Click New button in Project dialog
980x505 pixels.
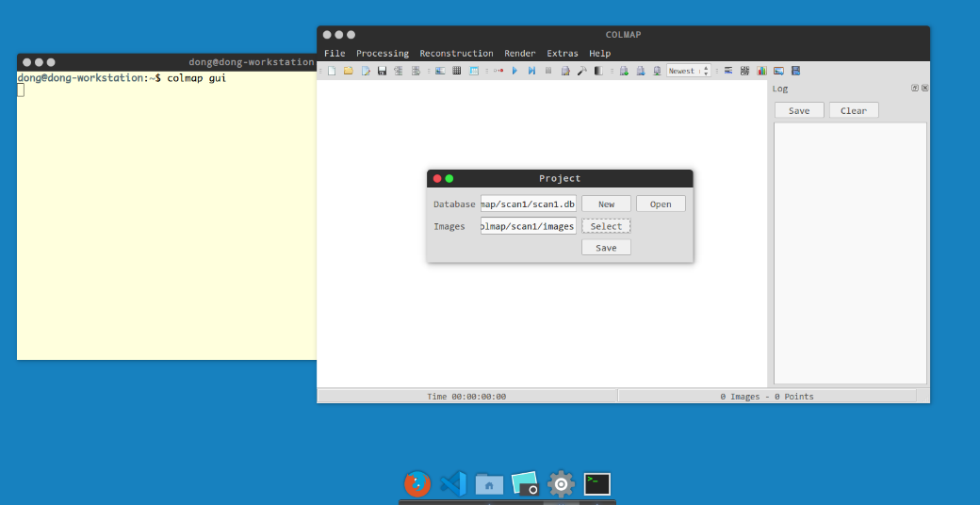click(606, 204)
